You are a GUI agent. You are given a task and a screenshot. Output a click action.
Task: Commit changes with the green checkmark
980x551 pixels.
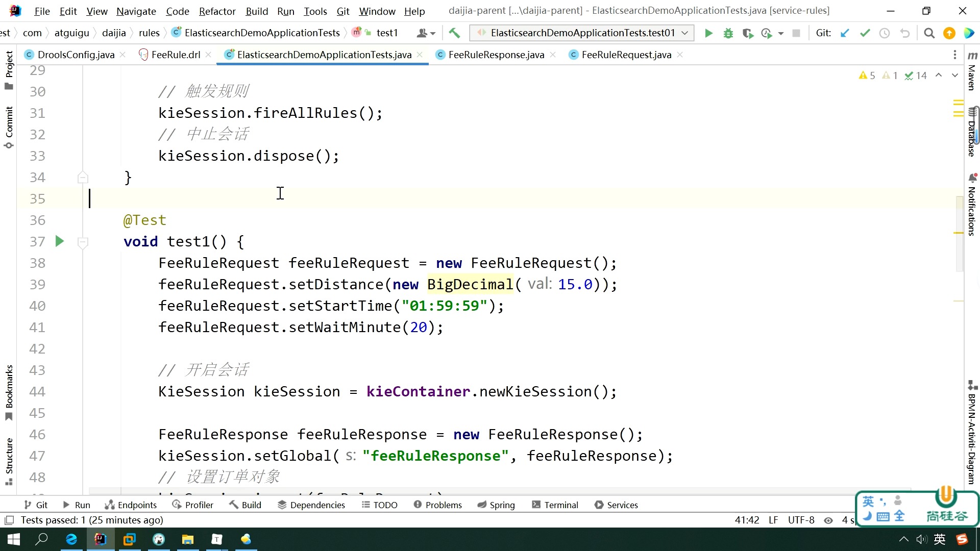865,33
